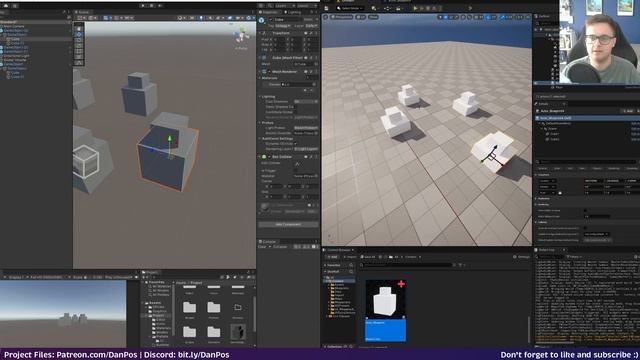Start Play mode in Unity editor
Image resolution: width=640 pixels, height=360 pixels.
point(143,6)
